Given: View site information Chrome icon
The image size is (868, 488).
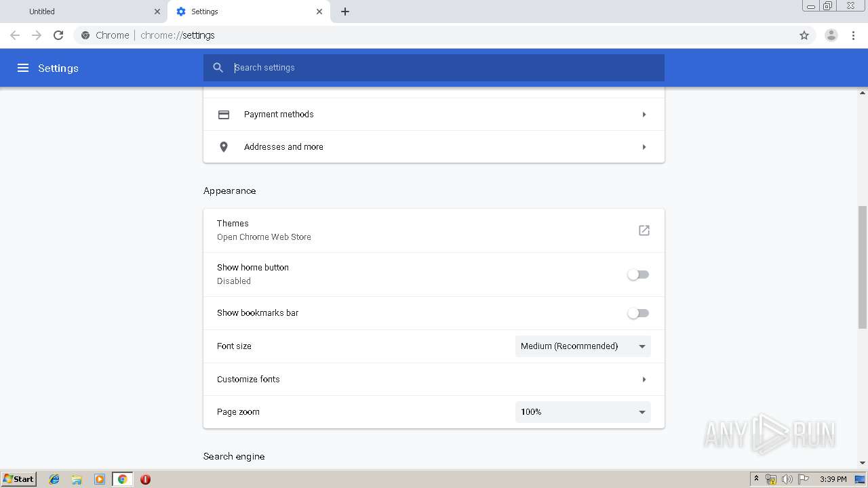Looking at the screenshot, I should [x=85, y=35].
